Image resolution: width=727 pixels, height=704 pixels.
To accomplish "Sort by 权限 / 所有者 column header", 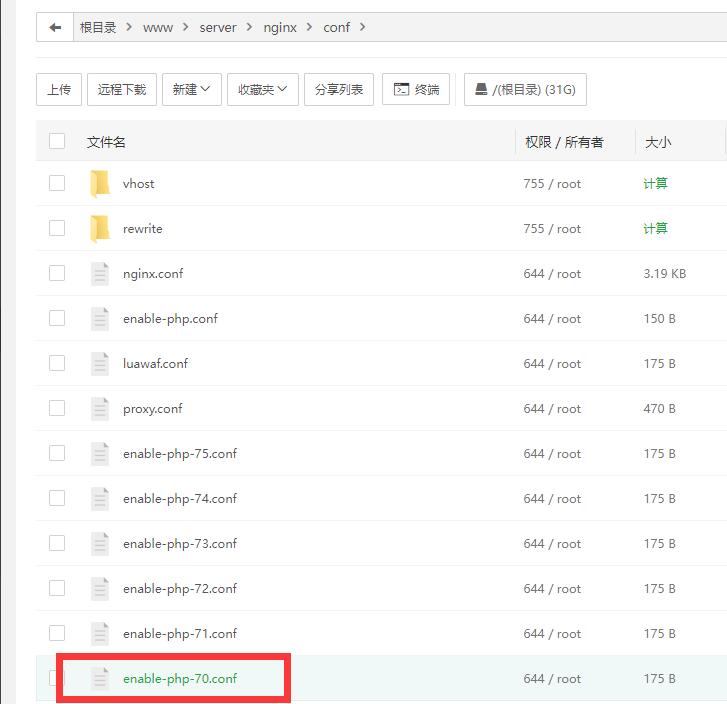I will 564,142.
